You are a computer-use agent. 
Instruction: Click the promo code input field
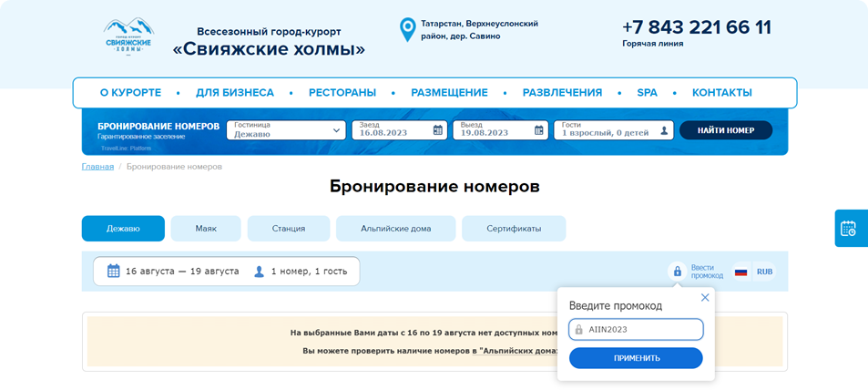(x=636, y=329)
